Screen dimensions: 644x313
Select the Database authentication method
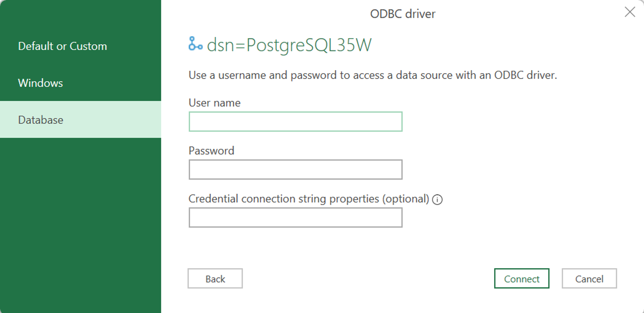(x=40, y=120)
